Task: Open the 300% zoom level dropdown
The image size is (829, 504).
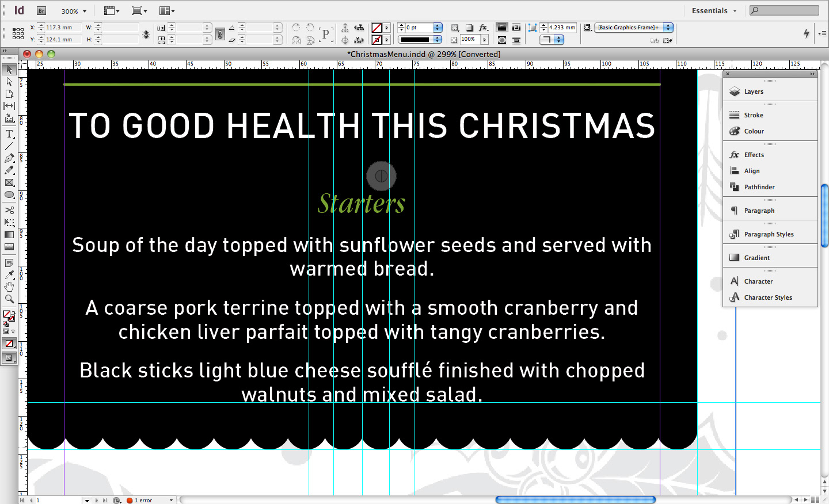Action: click(x=85, y=11)
